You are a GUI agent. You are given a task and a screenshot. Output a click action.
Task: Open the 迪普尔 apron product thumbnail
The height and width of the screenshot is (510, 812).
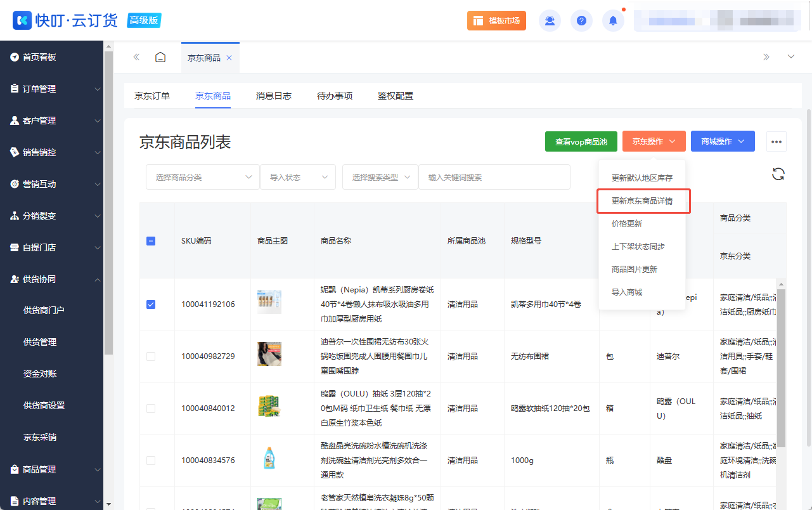pos(269,354)
